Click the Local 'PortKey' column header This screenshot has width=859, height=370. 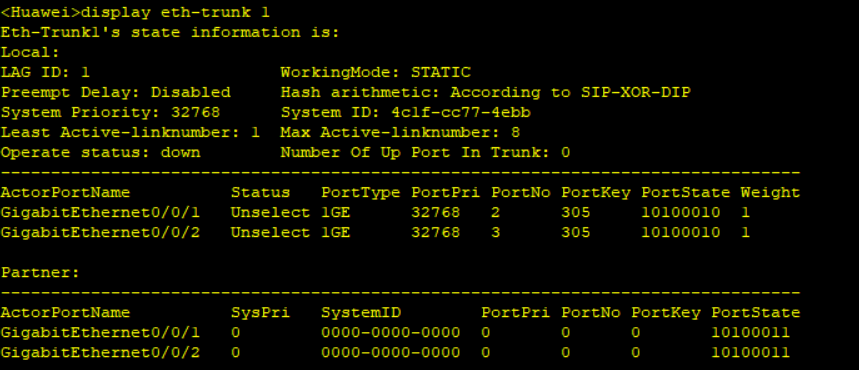coord(596,192)
